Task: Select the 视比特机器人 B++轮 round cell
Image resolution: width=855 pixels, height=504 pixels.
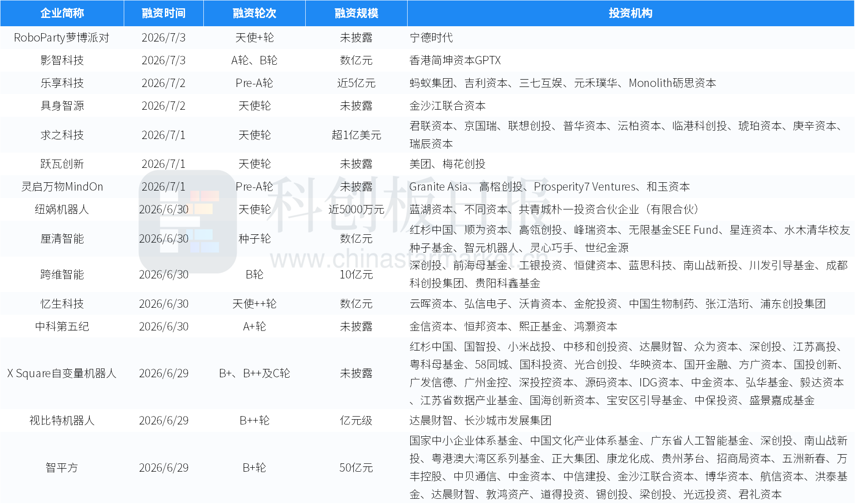Action: (255, 421)
